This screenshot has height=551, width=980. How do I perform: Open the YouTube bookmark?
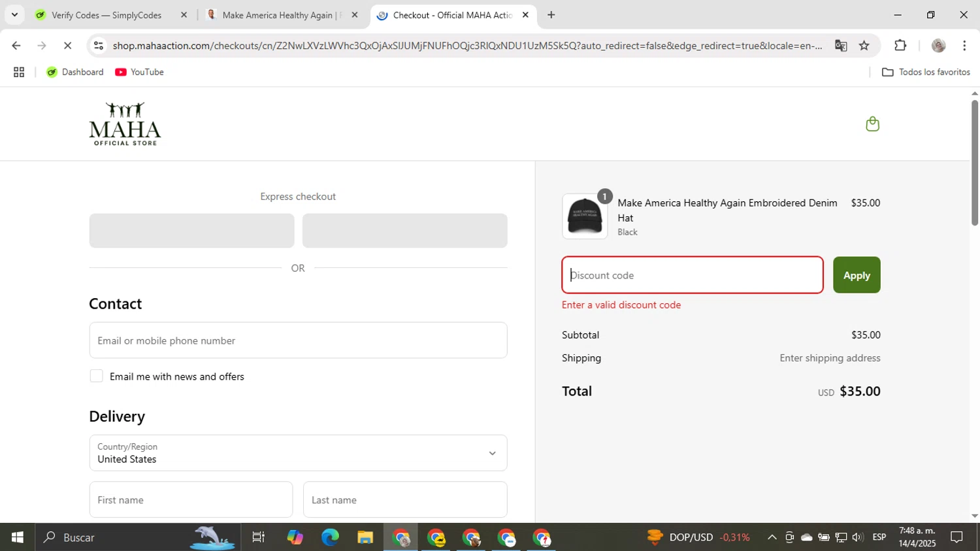[139, 72]
